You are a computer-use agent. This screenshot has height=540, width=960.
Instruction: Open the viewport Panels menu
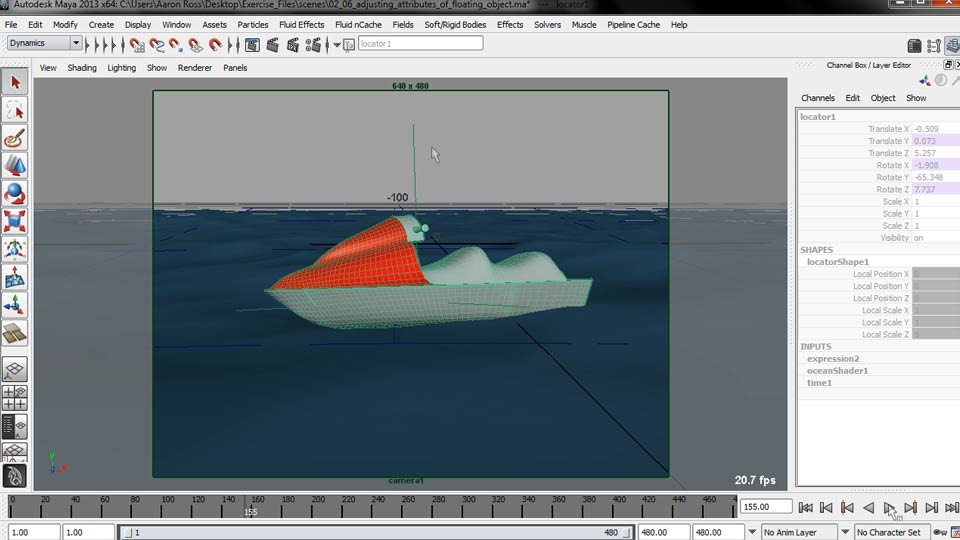(x=235, y=67)
